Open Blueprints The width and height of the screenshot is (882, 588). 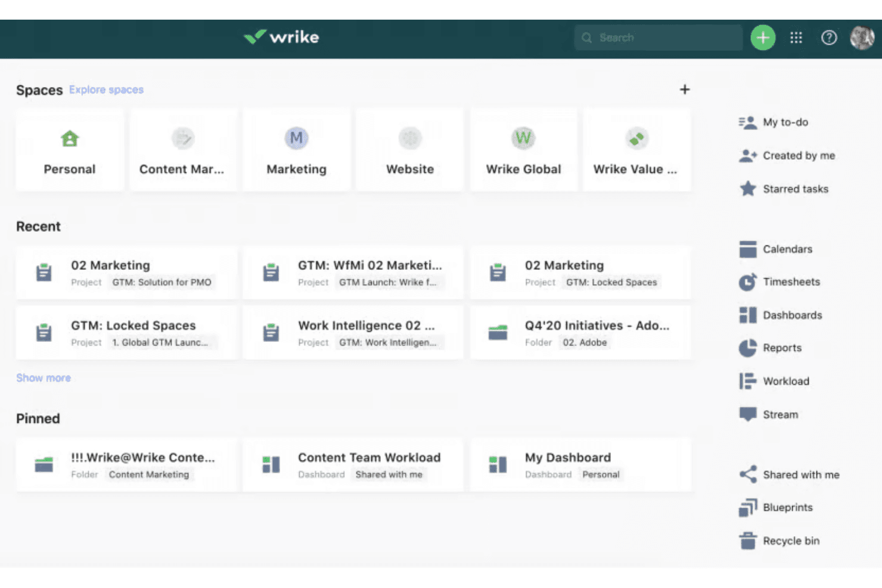coord(775,508)
